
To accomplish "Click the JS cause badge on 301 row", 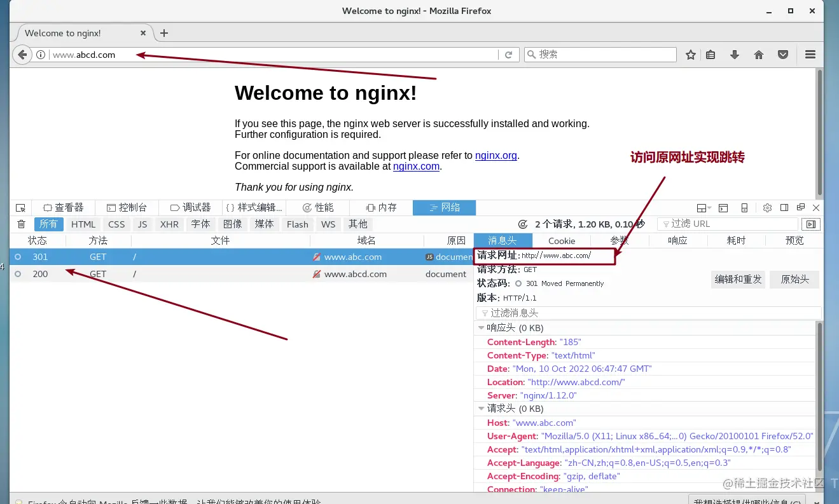I will (x=429, y=257).
